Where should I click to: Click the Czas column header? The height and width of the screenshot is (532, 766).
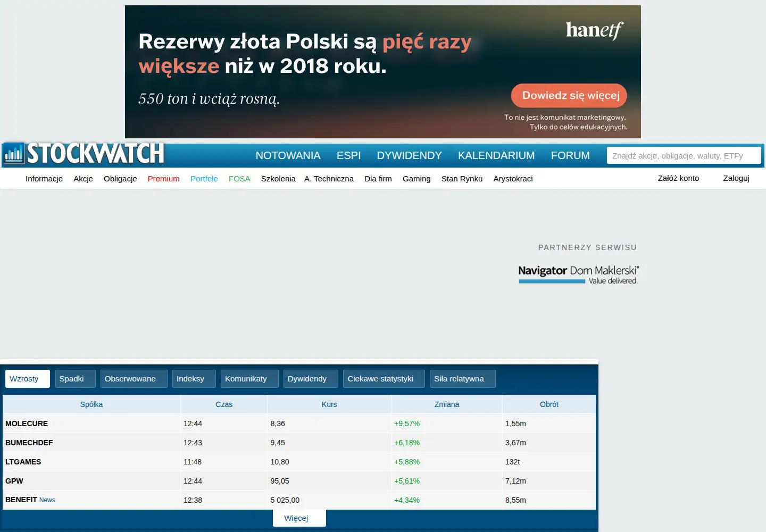224,404
